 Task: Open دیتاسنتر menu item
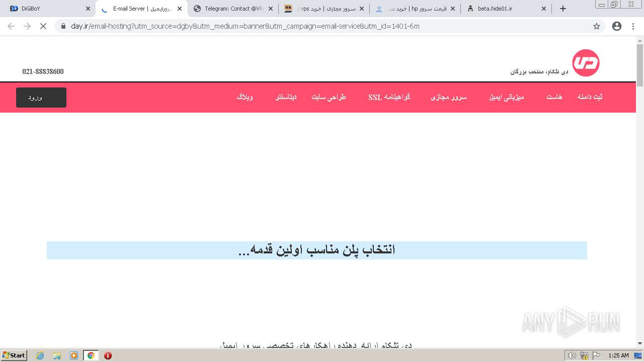286,97
